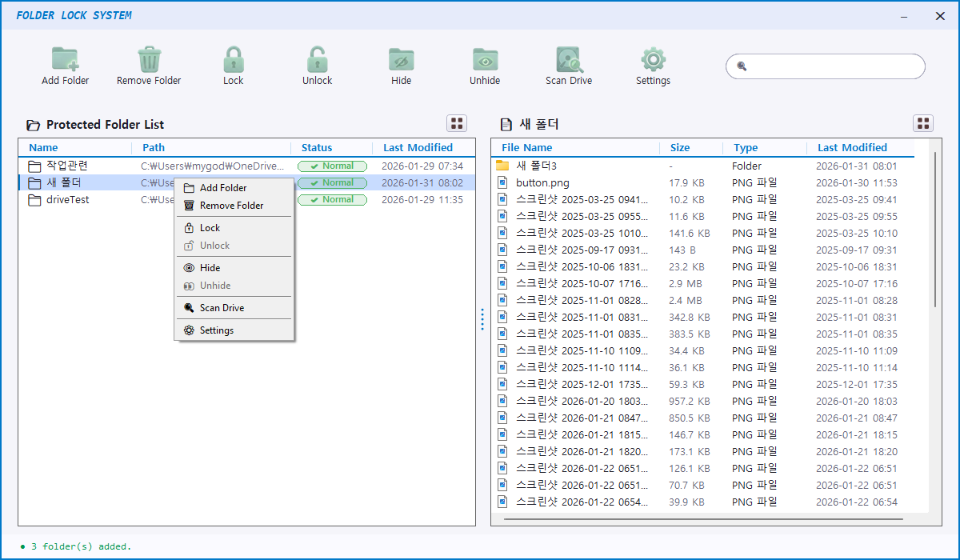Click folder icon of 작업관련 row
This screenshot has height=560, width=960.
pos(34,166)
